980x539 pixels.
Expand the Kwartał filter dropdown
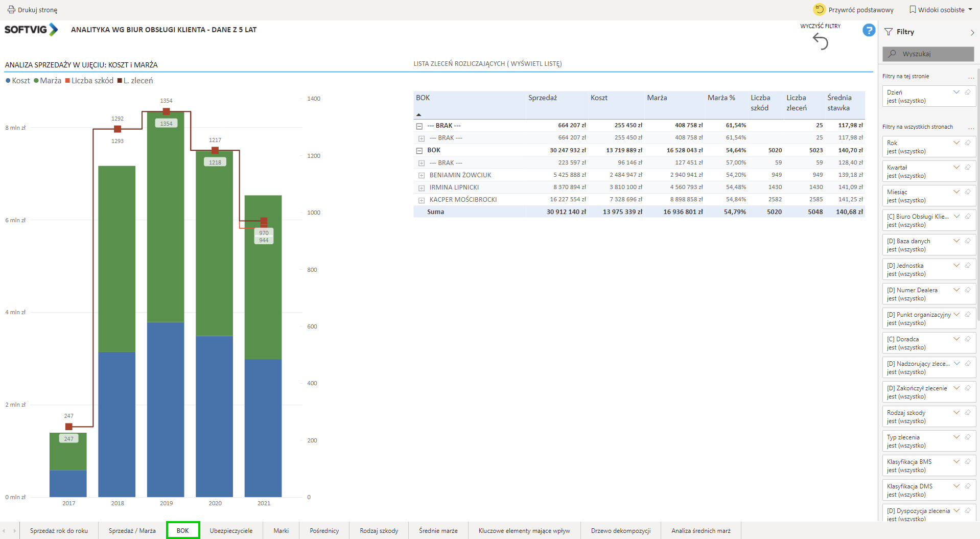(x=956, y=168)
